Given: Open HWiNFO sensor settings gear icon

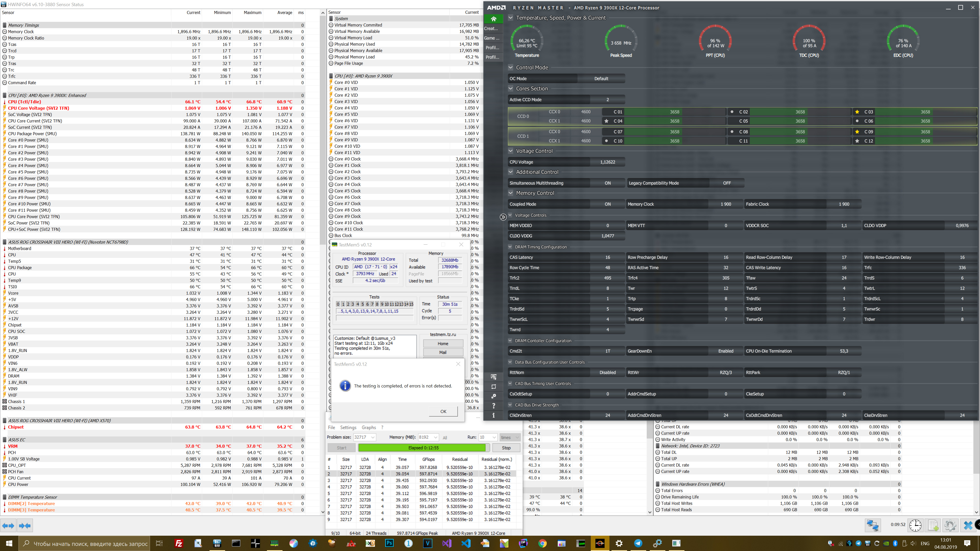Looking at the screenshot, I should (x=950, y=525).
